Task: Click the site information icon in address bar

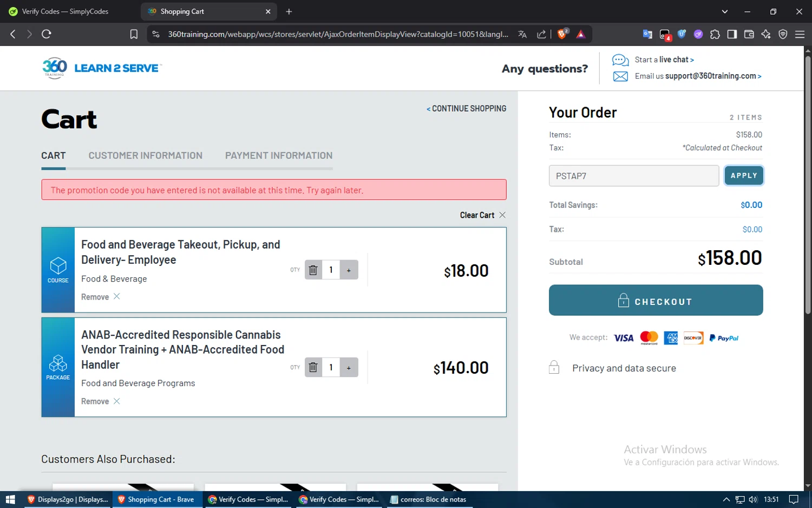Action: point(156,34)
